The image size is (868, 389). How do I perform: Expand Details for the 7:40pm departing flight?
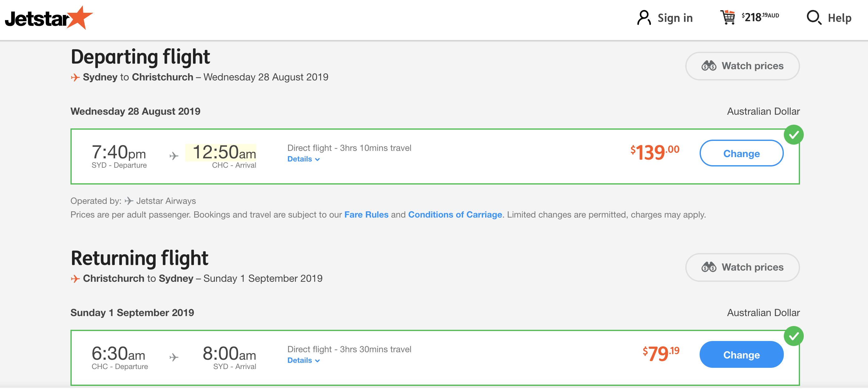[303, 159]
